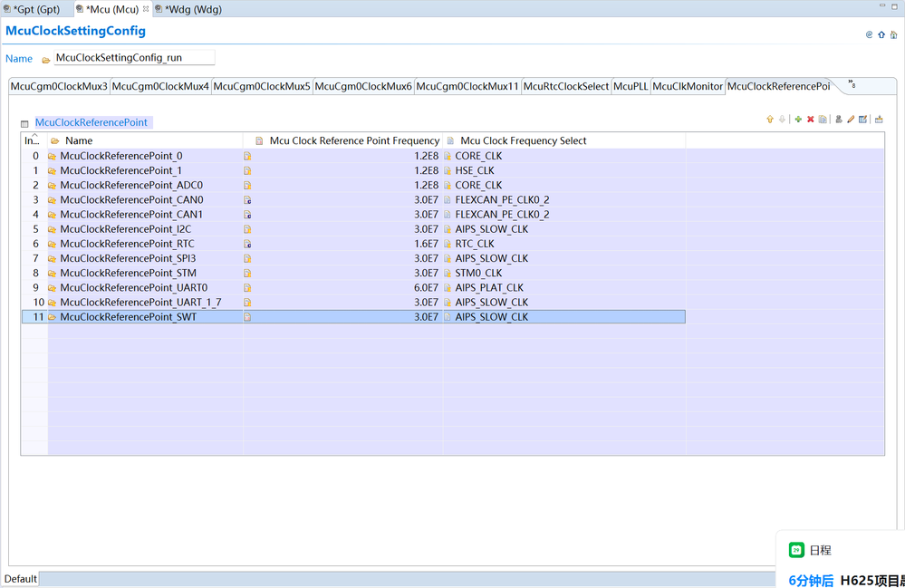Click the McuClockSettingConfig_run name field

tap(134, 58)
